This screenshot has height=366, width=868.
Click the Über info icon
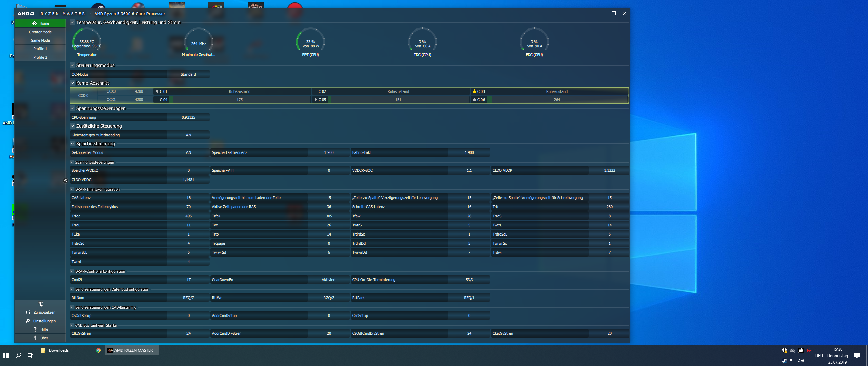[x=35, y=338]
